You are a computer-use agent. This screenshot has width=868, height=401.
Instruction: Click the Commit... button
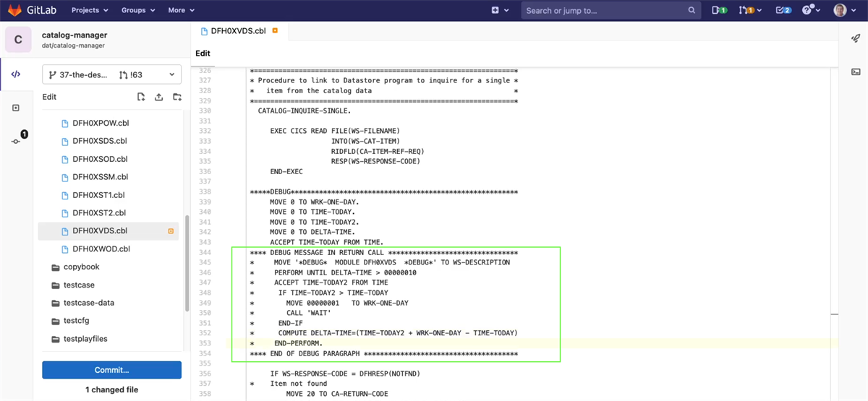[x=111, y=370]
